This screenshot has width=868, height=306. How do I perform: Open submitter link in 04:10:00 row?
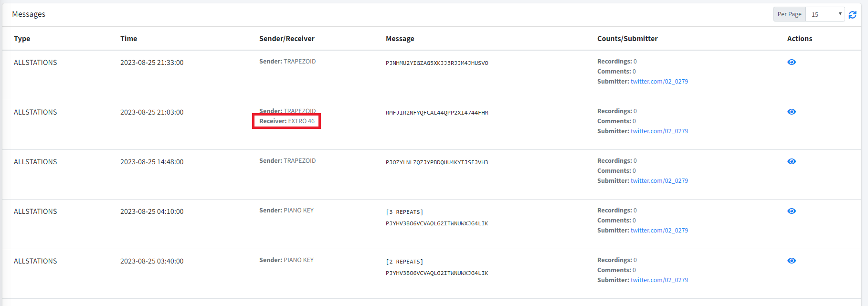pyautogui.click(x=659, y=231)
